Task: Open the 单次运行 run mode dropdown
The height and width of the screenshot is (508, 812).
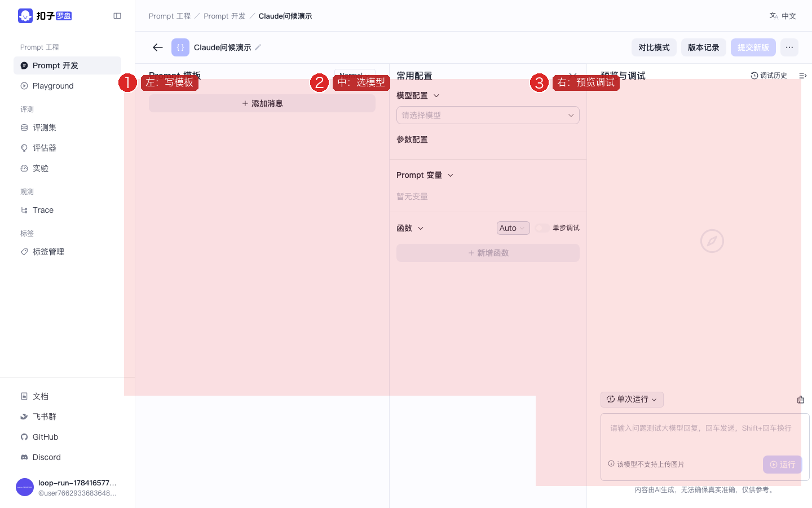Action: pyautogui.click(x=632, y=400)
